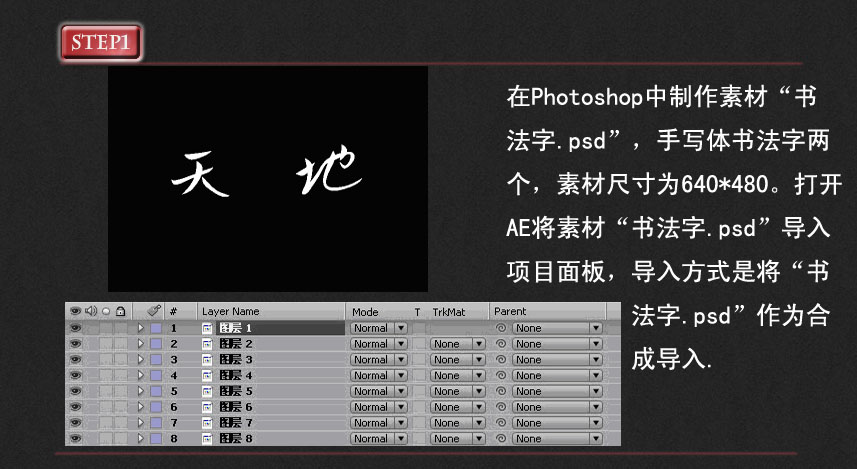The height and width of the screenshot is (469, 857).
Task: Hide 图层 1 with its eye toggle
Action: pos(75,328)
